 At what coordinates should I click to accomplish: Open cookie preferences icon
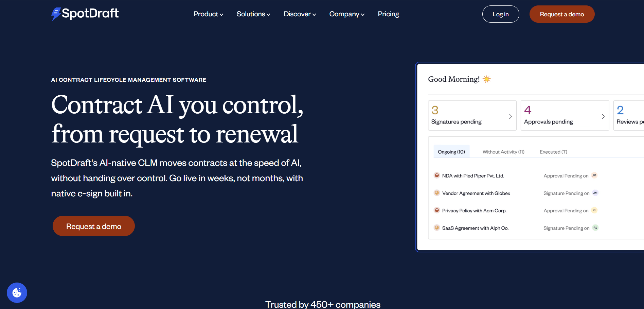pyautogui.click(x=17, y=292)
